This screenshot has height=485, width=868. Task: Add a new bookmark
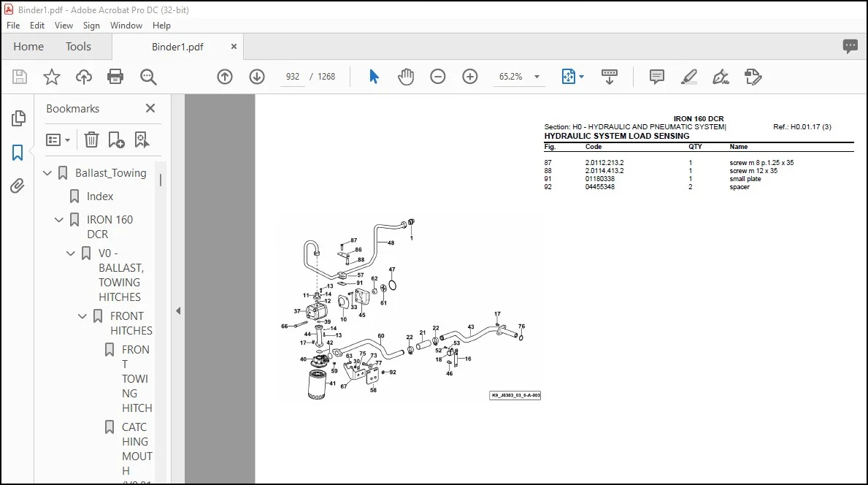116,140
